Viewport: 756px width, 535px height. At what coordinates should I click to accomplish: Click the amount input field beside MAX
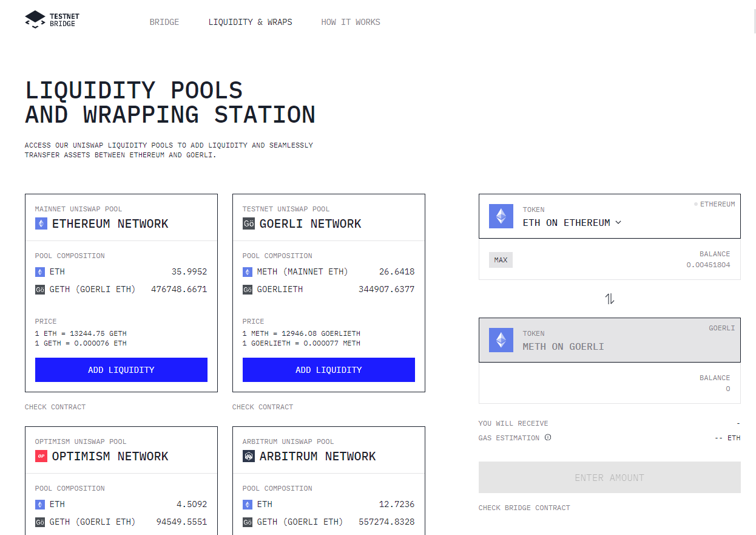(x=598, y=260)
